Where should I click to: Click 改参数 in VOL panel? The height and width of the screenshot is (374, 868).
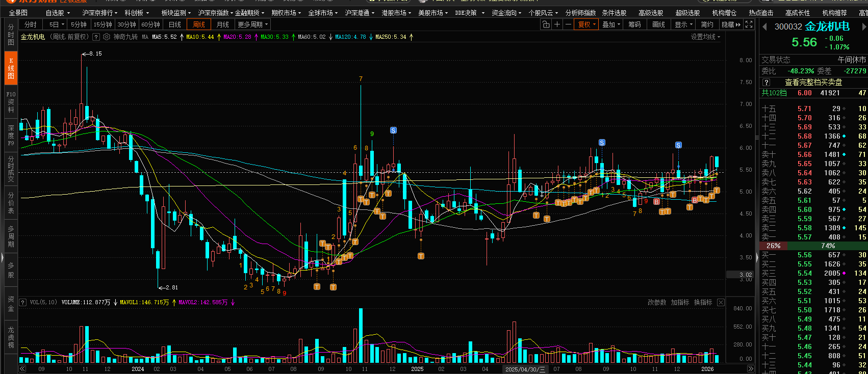(x=657, y=302)
